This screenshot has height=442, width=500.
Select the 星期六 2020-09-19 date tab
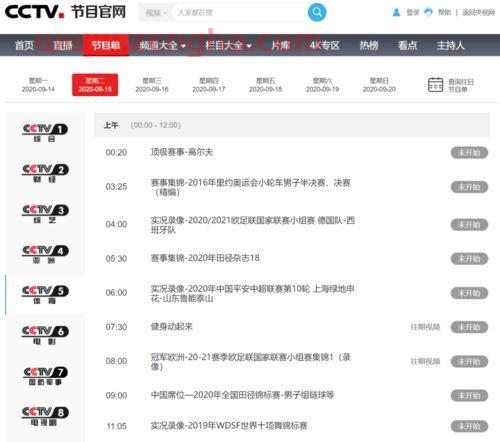(x=322, y=85)
